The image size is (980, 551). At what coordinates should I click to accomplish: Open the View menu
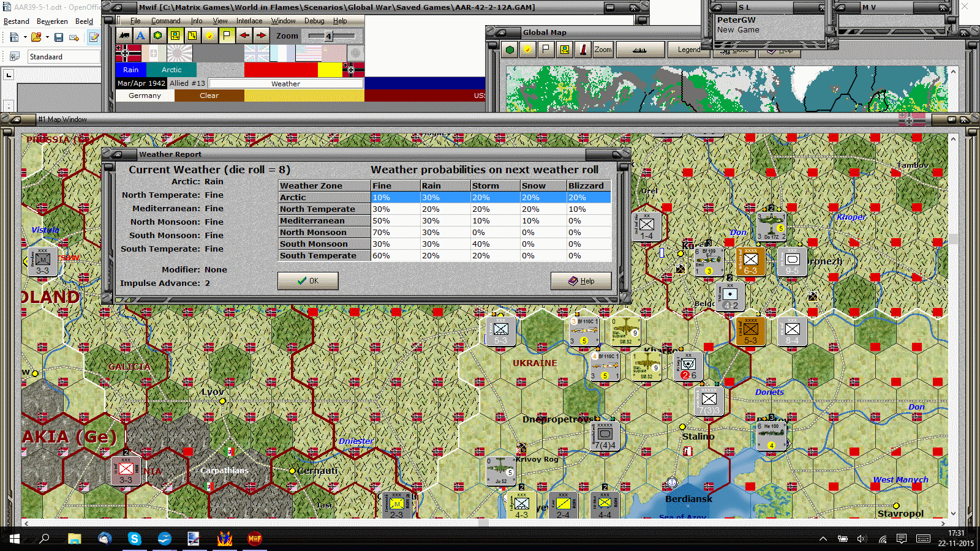pyautogui.click(x=220, y=21)
